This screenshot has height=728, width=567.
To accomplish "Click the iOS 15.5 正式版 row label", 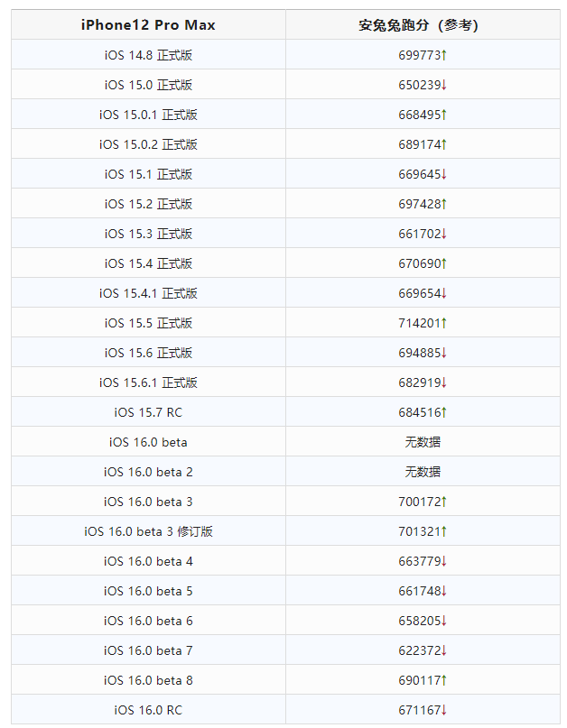I will tap(148, 323).
